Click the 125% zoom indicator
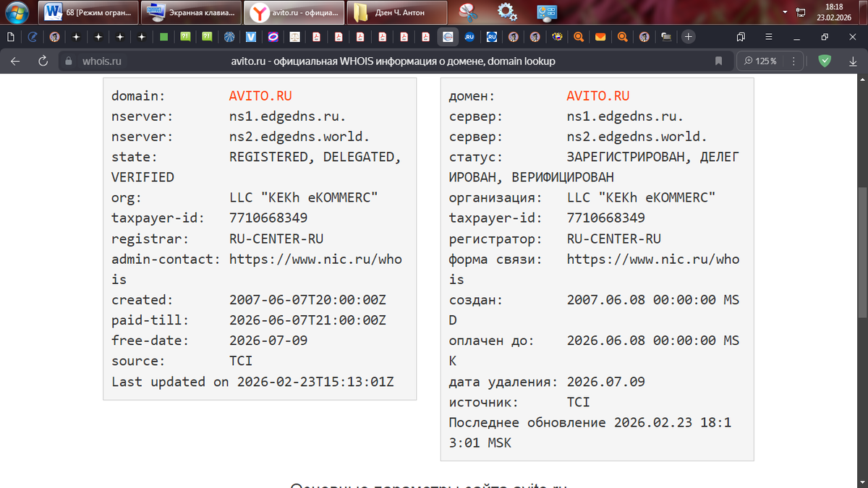The height and width of the screenshot is (488, 868). (x=760, y=61)
